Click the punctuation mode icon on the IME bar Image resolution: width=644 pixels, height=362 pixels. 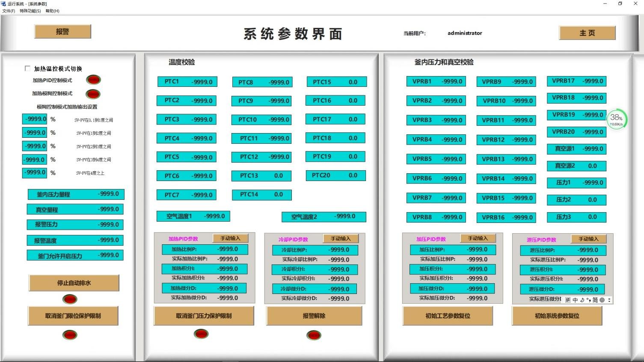589,300
